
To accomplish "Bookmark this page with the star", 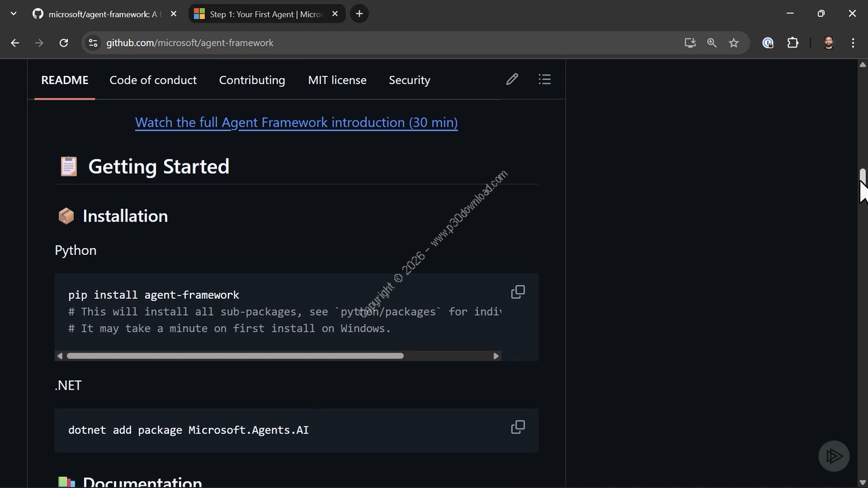I will (x=734, y=43).
